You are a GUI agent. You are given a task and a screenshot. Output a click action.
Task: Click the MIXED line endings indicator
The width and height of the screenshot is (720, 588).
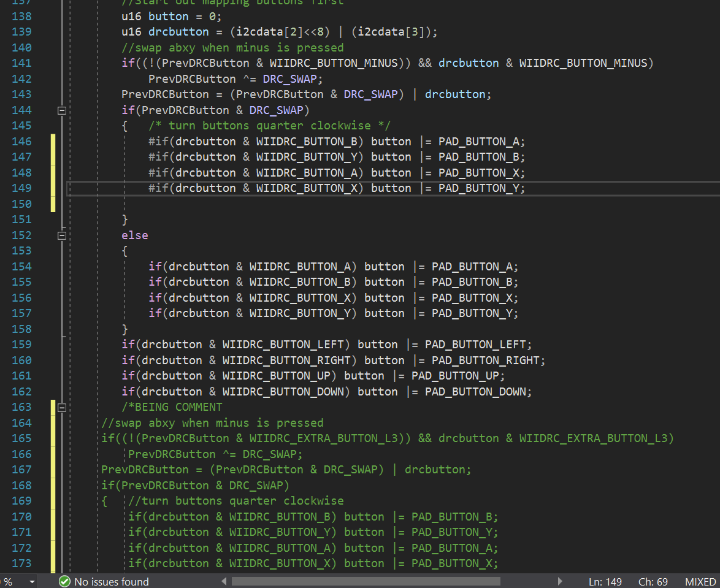700,582
